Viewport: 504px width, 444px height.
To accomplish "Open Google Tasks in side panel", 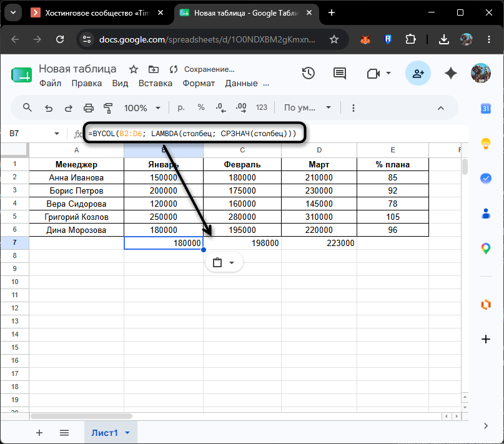I will (486, 179).
